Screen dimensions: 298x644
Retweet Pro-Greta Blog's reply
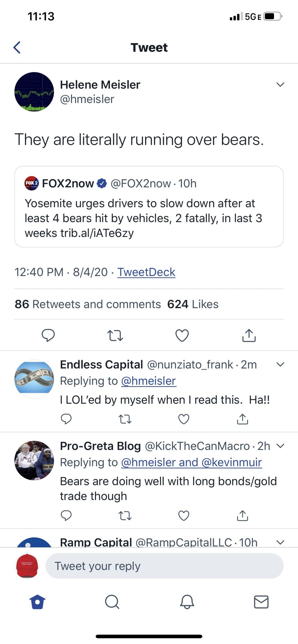(x=125, y=516)
